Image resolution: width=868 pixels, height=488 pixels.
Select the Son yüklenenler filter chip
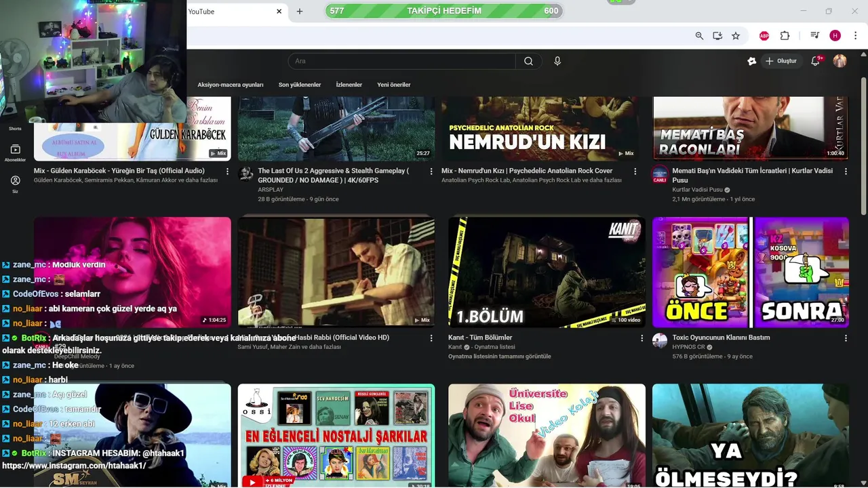(300, 85)
